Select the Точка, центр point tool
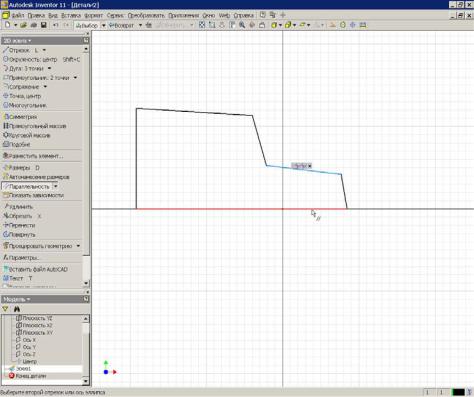This screenshot has height=397, width=474. 22,96
